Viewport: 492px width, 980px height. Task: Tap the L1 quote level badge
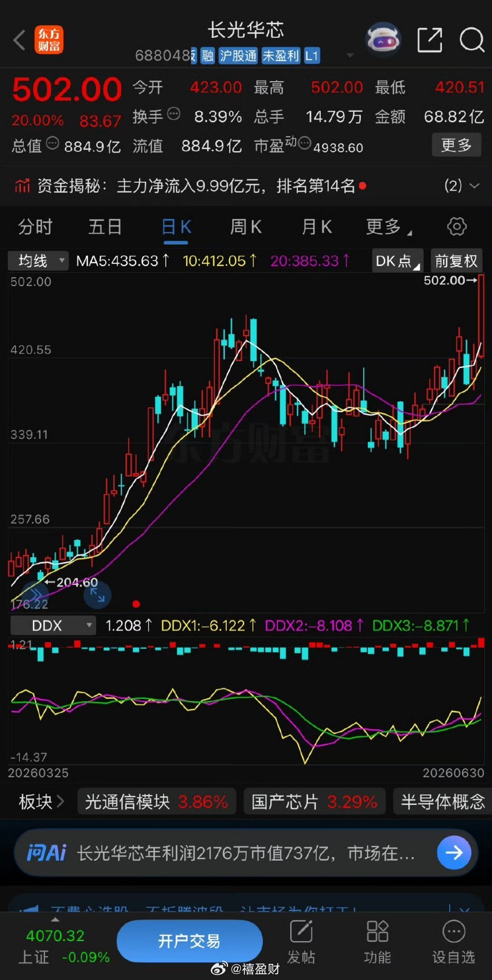pyautogui.click(x=311, y=56)
